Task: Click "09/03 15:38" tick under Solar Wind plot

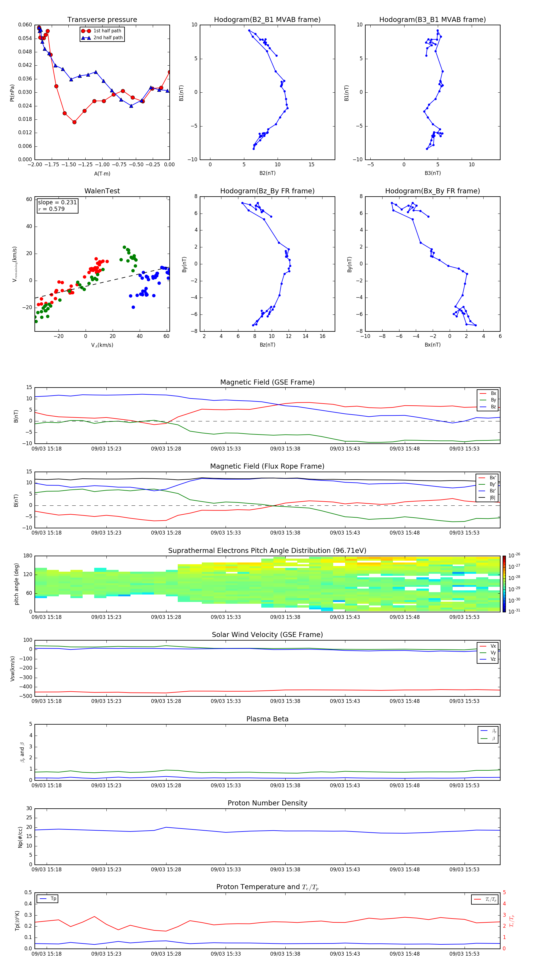Action: point(285,701)
